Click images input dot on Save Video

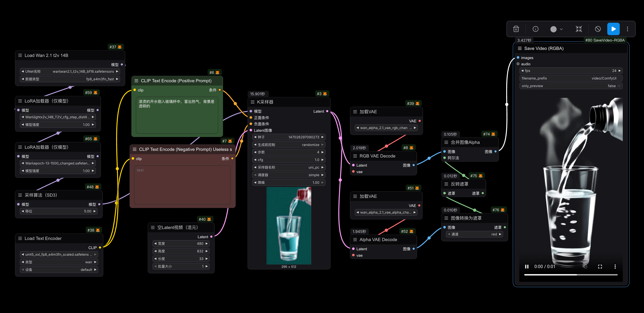tap(518, 58)
